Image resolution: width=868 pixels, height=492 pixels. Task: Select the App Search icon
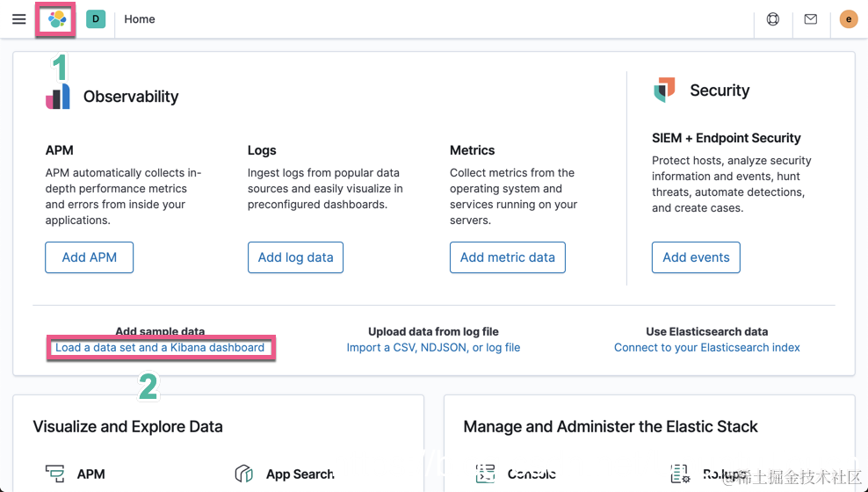click(x=244, y=474)
